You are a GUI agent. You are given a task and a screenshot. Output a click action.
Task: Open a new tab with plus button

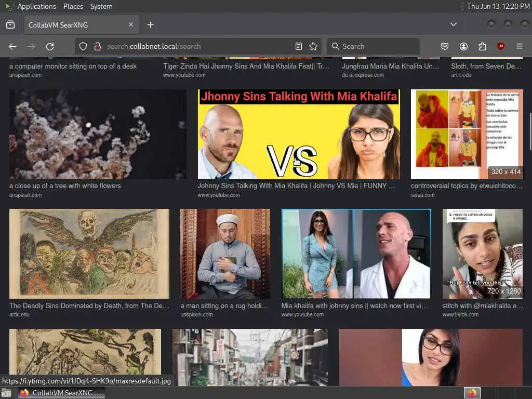point(150,25)
